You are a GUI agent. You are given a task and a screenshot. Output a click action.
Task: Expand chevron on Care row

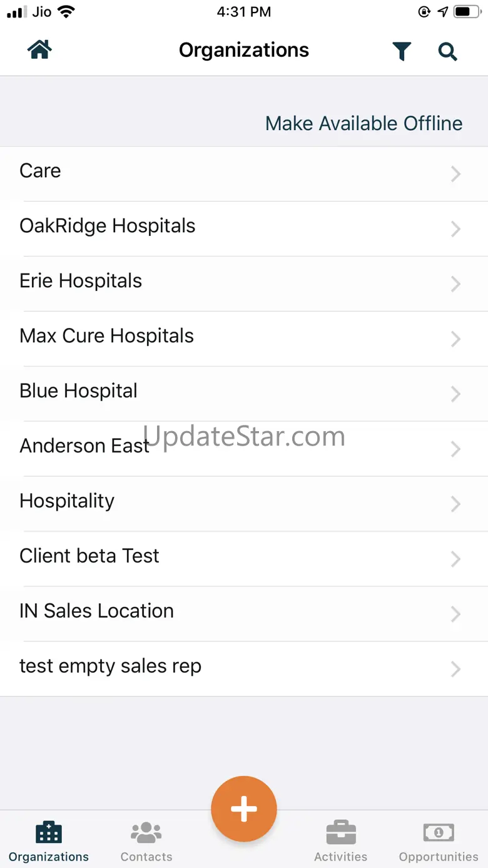pyautogui.click(x=456, y=174)
